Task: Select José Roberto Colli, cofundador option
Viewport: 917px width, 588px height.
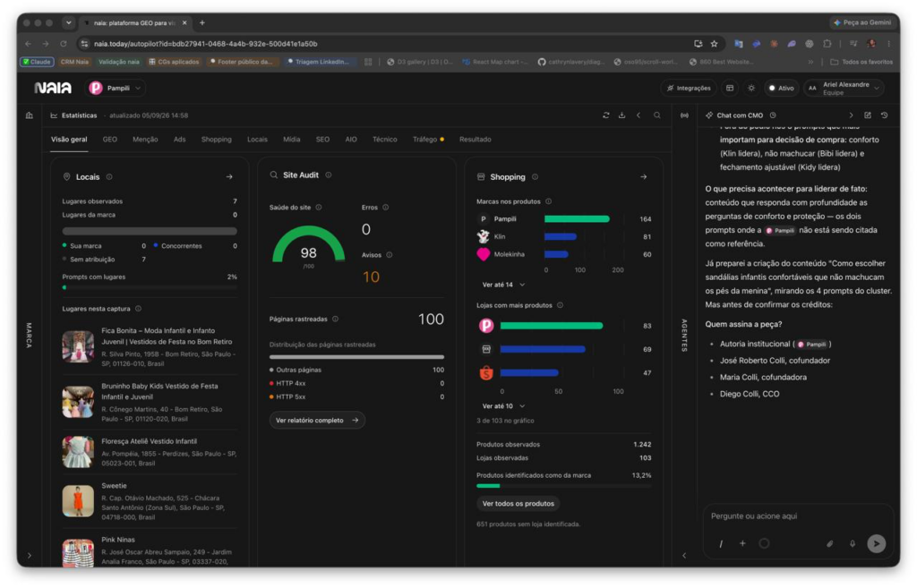Action: click(x=775, y=361)
